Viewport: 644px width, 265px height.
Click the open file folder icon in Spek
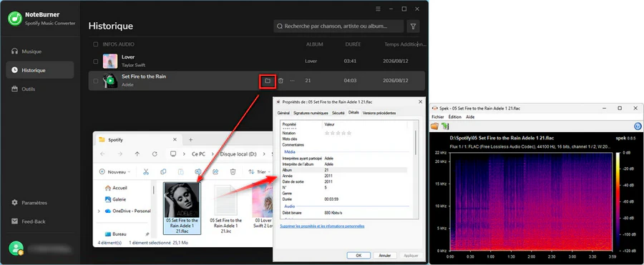(x=434, y=126)
